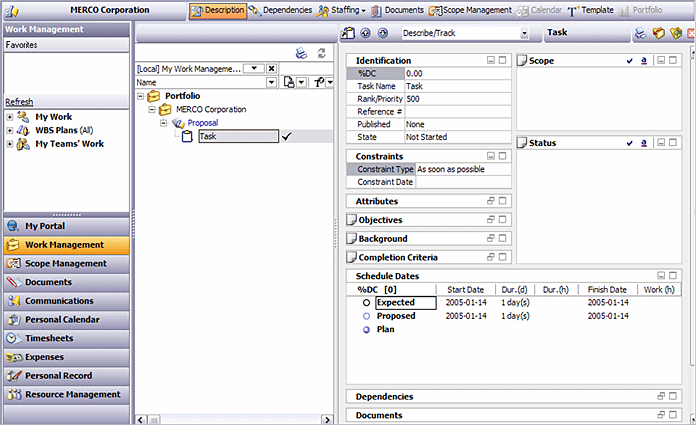Click the Proposal plan icon in tree

coord(178,123)
